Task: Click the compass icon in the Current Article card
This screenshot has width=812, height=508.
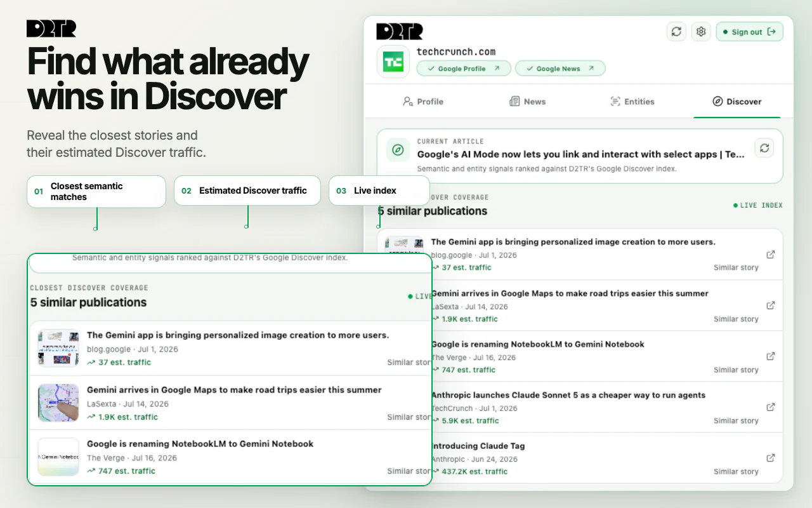Action: 398,150
